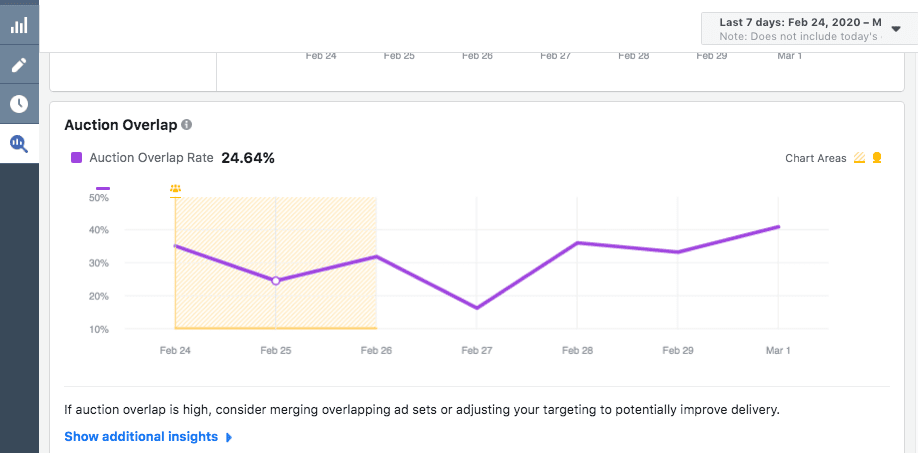Click the info icon beside Auction Overlap
The image size is (918, 453).
tap(187, 125)
